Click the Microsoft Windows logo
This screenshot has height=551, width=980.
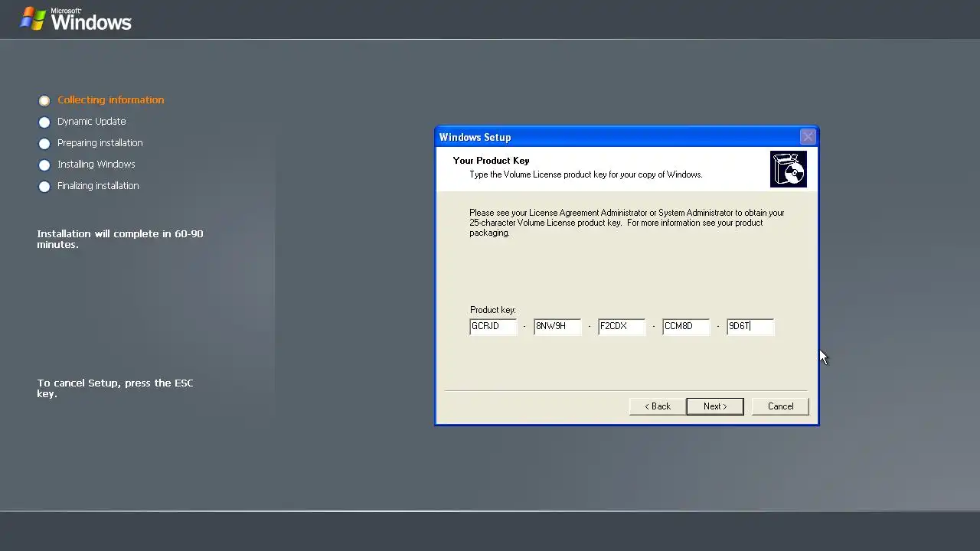[76, 19]
